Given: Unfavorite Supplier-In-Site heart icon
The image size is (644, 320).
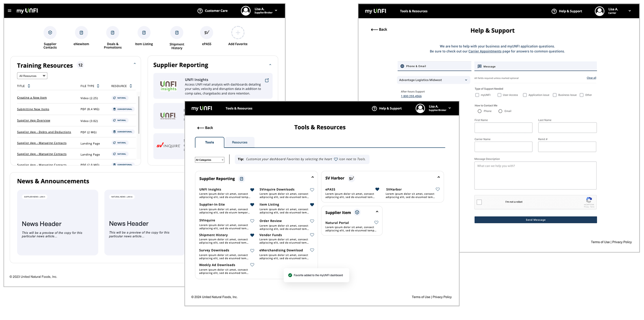Looking at the screenshot, I should (252, 205).
